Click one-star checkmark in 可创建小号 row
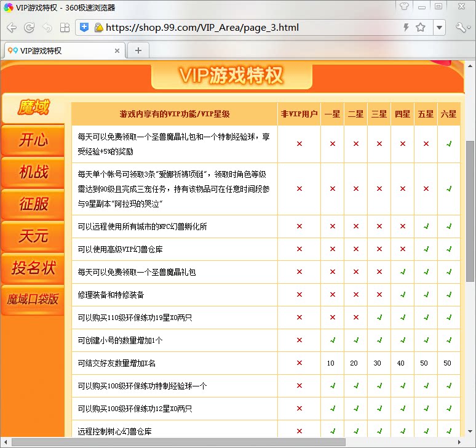476x448 pixels. coord(333,340)
